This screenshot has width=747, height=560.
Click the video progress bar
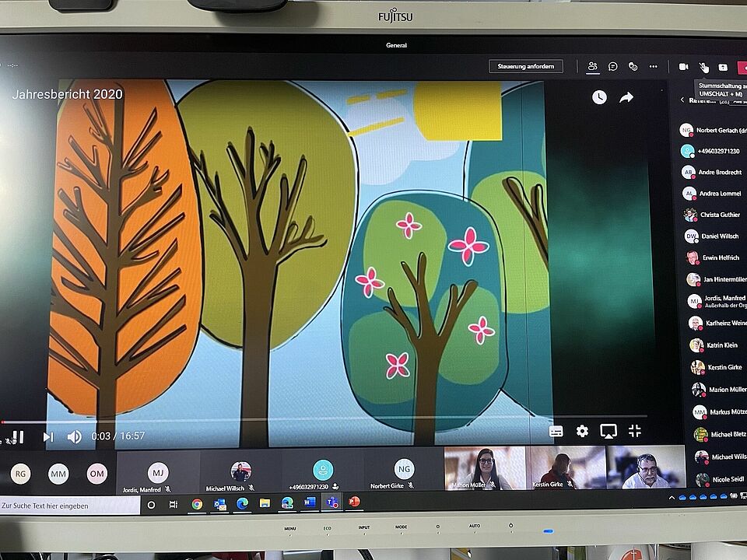tap(324, 419)
